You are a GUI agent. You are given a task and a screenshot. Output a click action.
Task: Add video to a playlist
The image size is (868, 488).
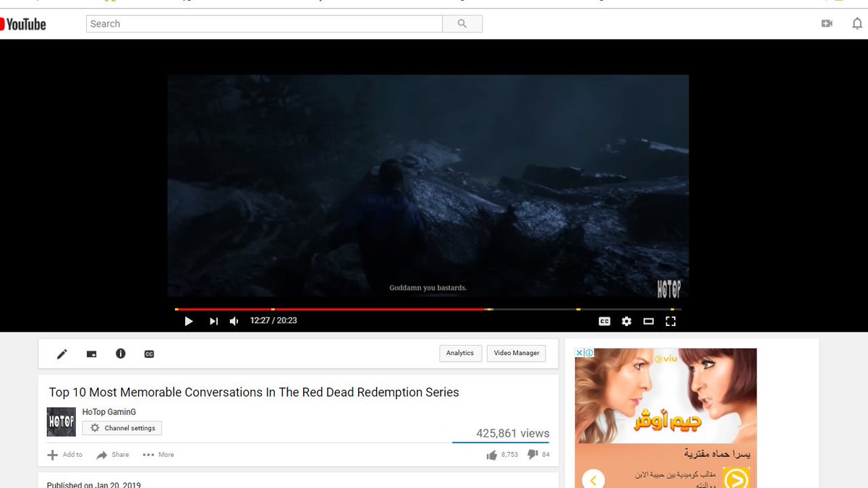[x=65, y=455]
